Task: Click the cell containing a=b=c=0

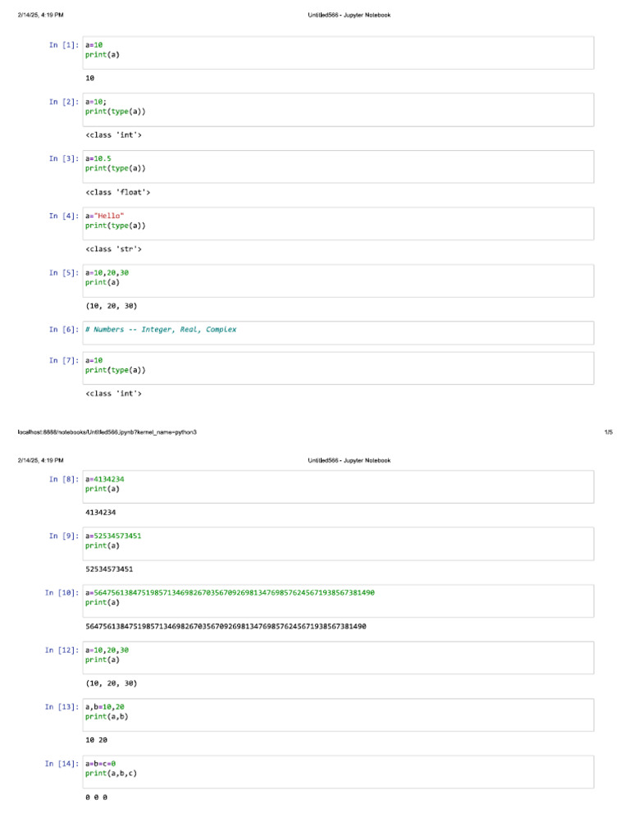Action: (337, 771)
